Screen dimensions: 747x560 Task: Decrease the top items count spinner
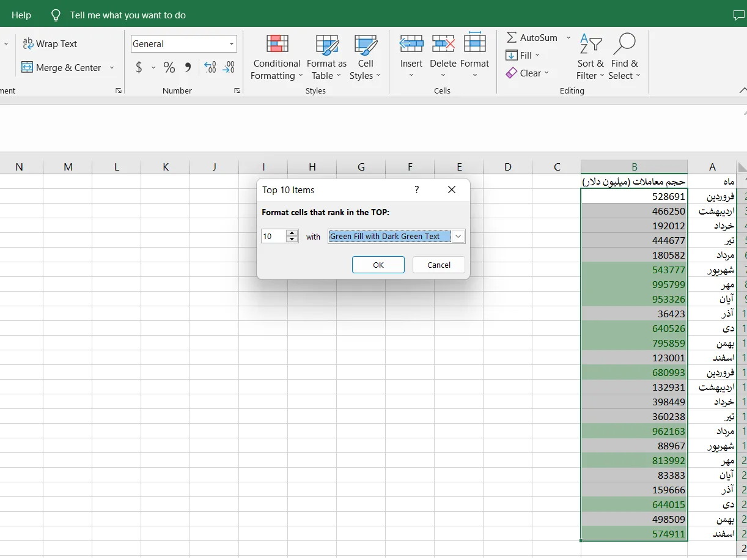click(292, 239)
